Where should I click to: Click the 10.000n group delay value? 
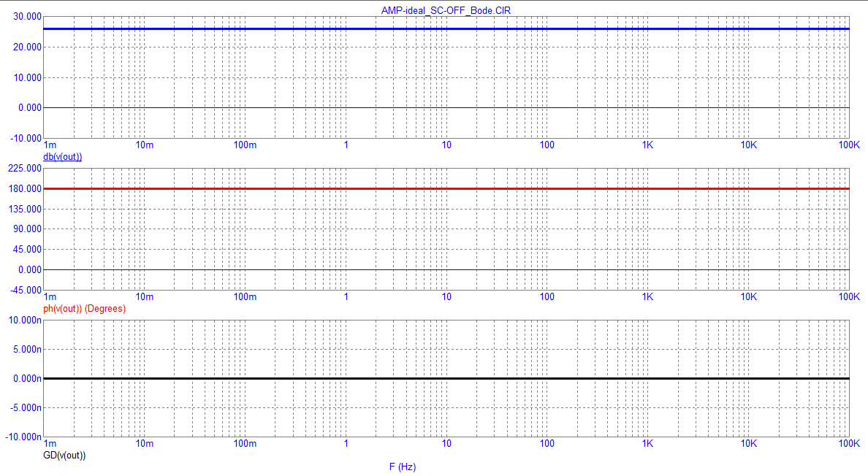[26, 320]
